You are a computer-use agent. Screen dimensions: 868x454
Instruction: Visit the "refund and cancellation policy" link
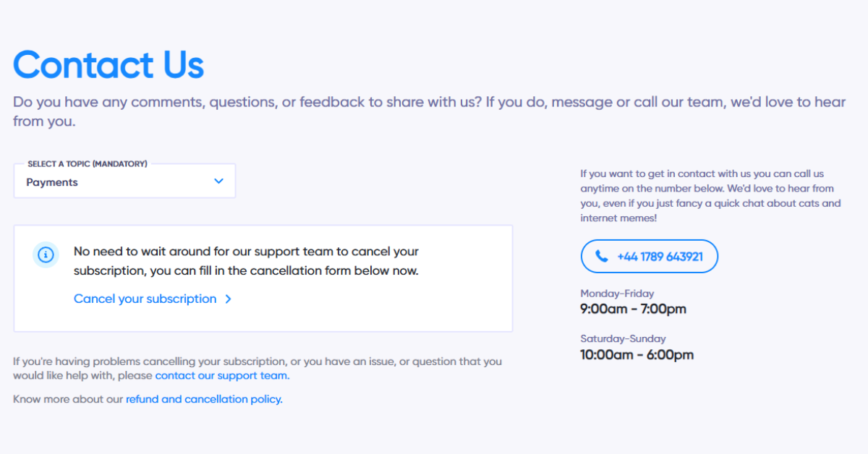pos(203,399)
